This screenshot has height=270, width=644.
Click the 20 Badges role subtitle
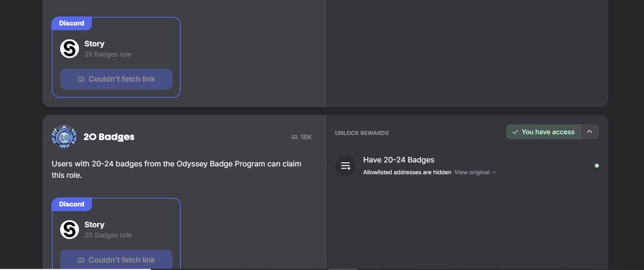point(108,235)
